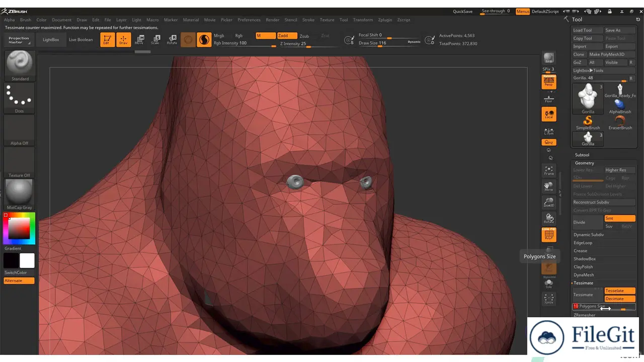
Task: Toggle the Floor grid icon
Action: coord(549,99)
